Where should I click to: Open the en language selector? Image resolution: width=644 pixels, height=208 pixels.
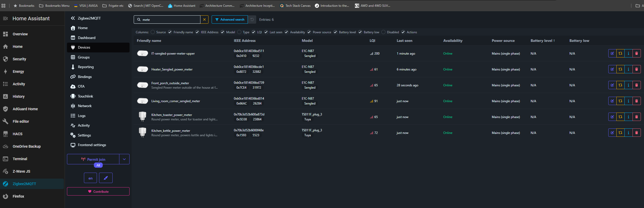click(90, 178)
